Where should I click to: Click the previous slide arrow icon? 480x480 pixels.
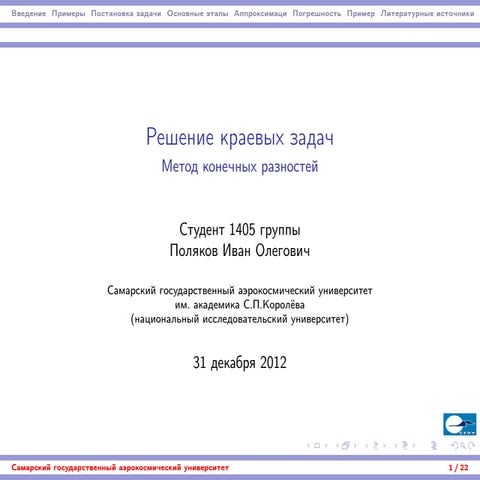coord(308,446)
